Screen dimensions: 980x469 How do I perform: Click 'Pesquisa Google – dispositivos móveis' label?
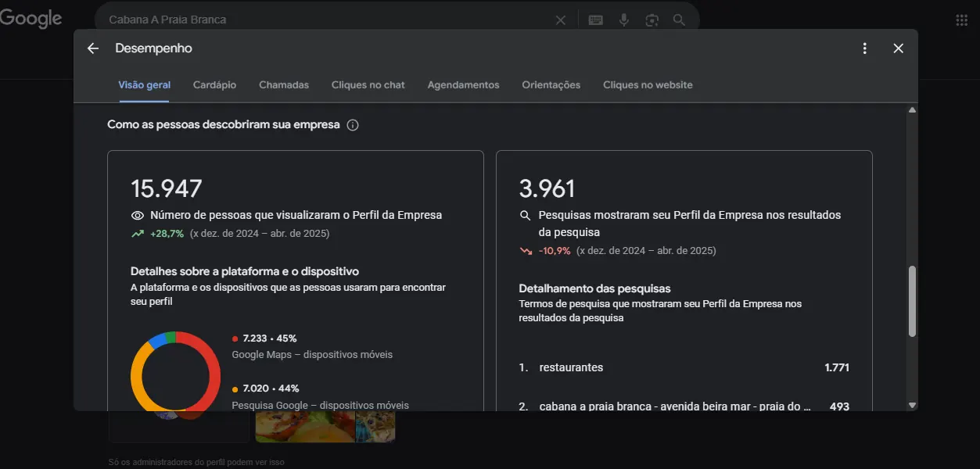(x=320, y=405)
